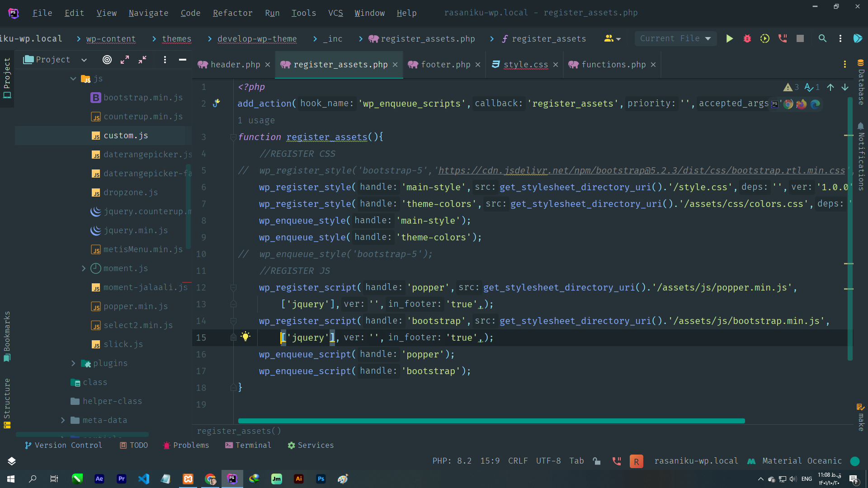Toggle the fold marker on line 12

(233, 287)
